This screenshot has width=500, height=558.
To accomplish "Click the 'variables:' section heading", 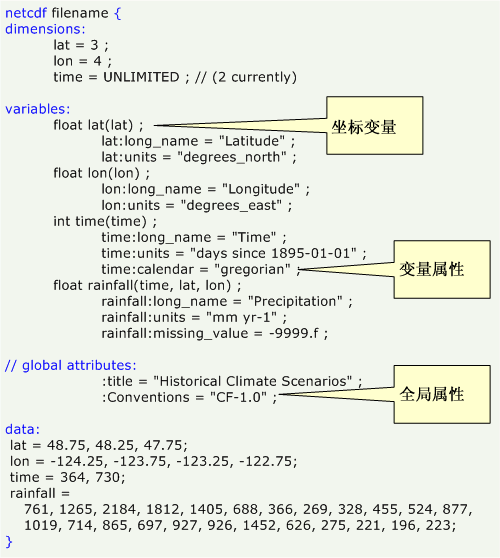I will click(38, 109).
